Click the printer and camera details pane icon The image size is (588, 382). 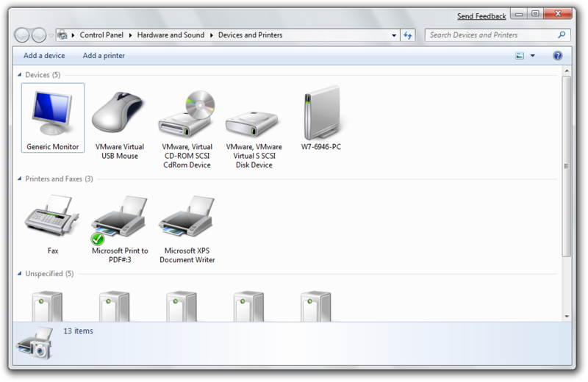pos(35,343)
